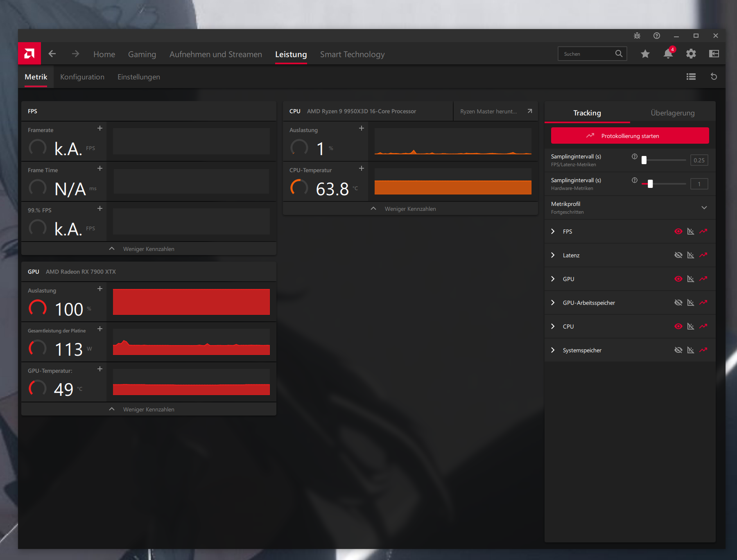Click the 0.25 sampling interval field
The width and height of the screenshot is (737, 560).
click(x=699, y=160)
